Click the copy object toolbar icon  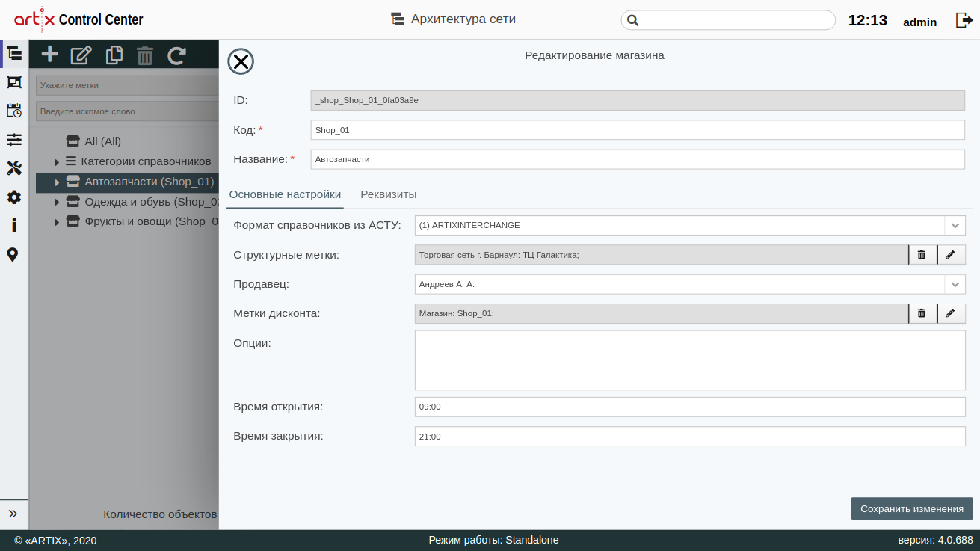coord(114,55)
